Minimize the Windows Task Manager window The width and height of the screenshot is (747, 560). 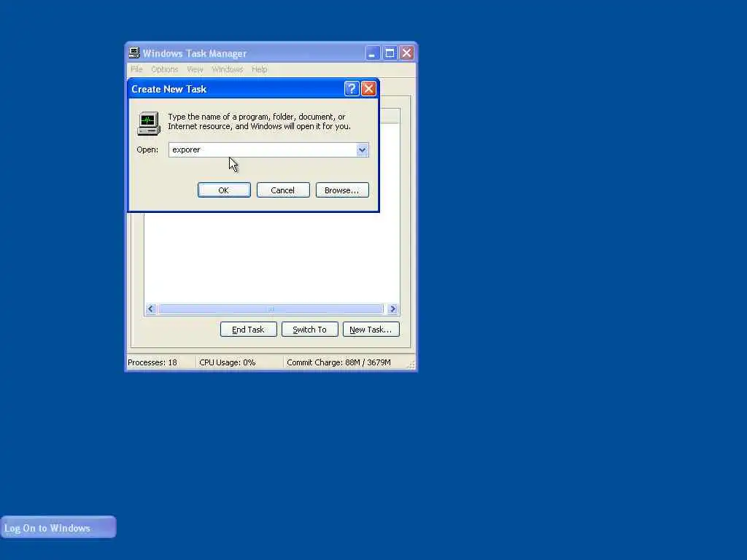[x=373, y=52]
